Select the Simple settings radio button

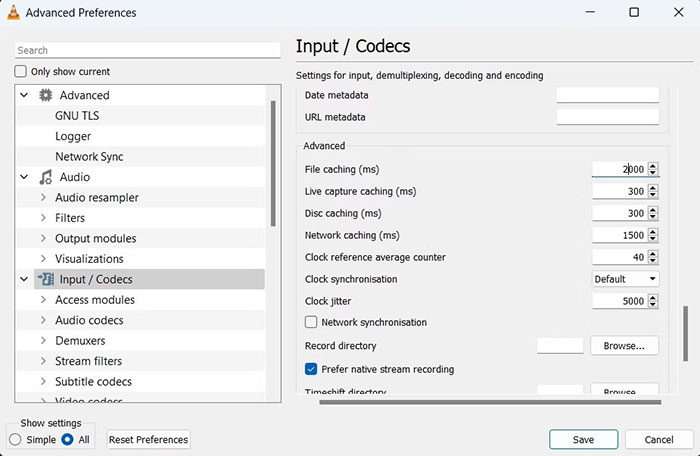[15, 439]
